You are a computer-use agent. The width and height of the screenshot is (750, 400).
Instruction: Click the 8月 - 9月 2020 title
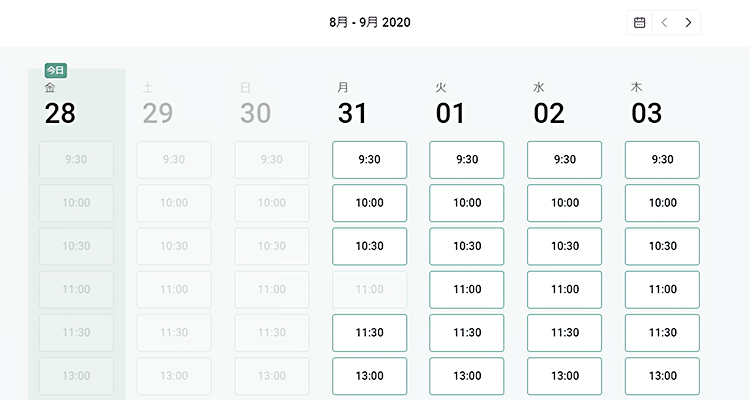[x=370, y=22]
